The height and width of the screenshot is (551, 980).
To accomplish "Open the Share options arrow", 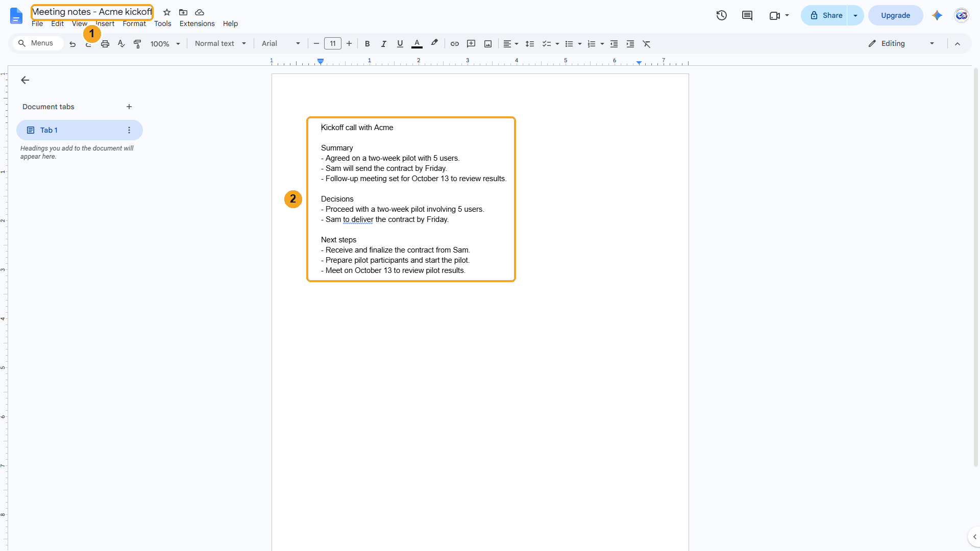I will coord(855,15).
